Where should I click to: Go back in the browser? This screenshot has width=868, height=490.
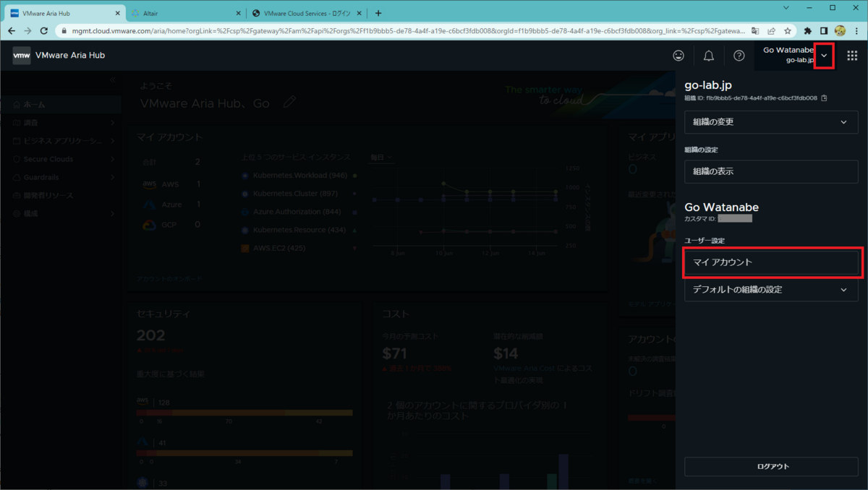(12, 31)
